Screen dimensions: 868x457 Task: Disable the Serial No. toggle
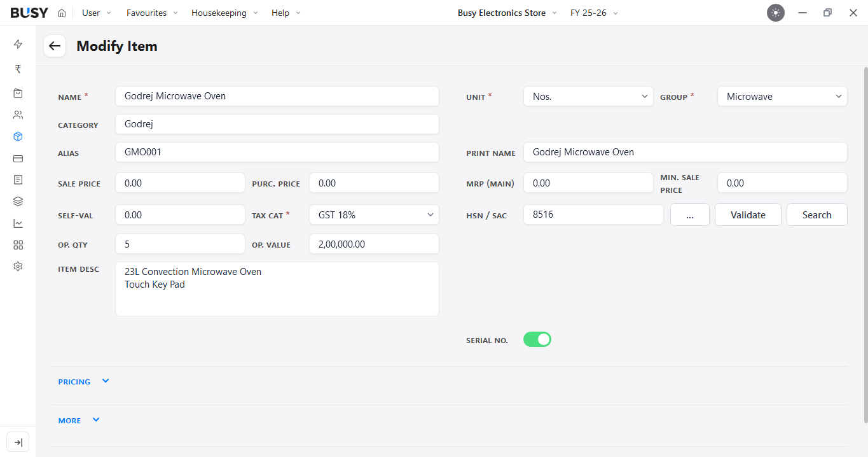537,339
